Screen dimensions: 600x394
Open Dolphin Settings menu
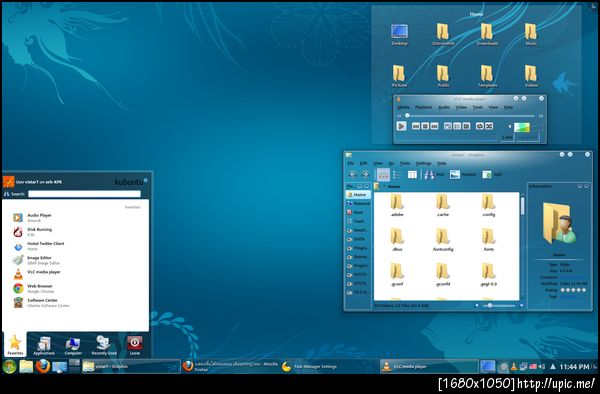(x=423, y=163)
